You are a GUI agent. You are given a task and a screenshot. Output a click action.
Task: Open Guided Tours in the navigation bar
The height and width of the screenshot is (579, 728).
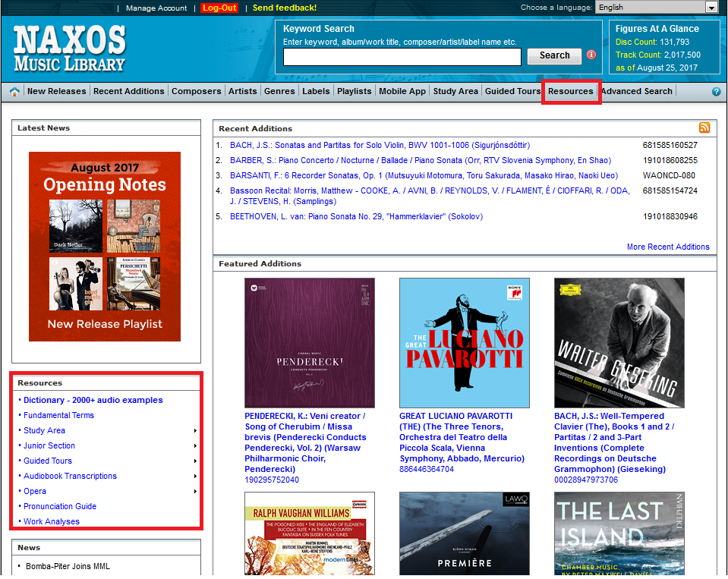[x=513, y=91]
